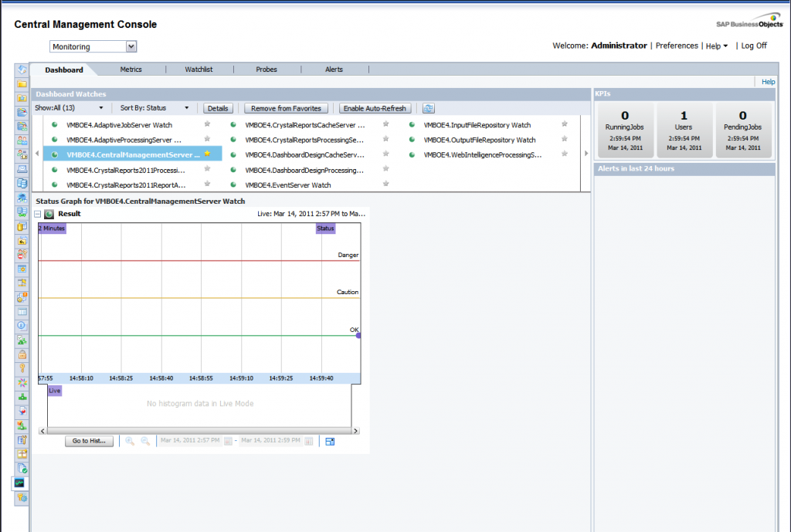
Task: Open the Home icon in the left sidebar
Action: (x=22, y=69)
